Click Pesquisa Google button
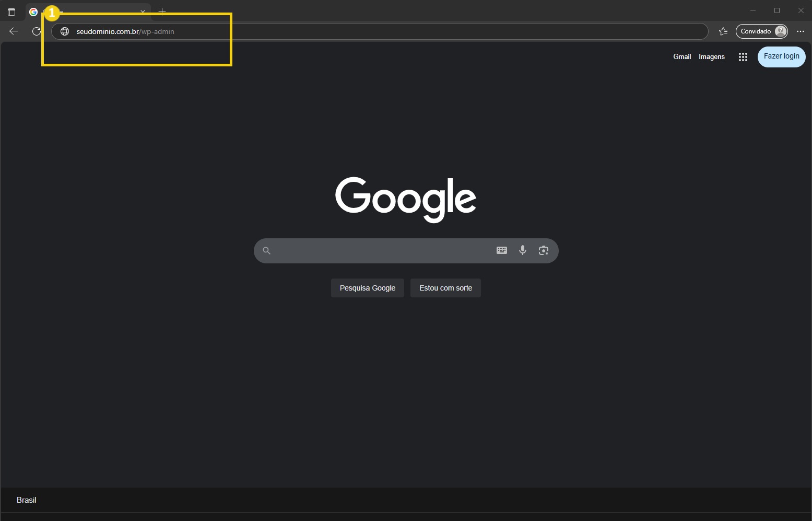Screen dimensions: 812x521 (368, 288)
